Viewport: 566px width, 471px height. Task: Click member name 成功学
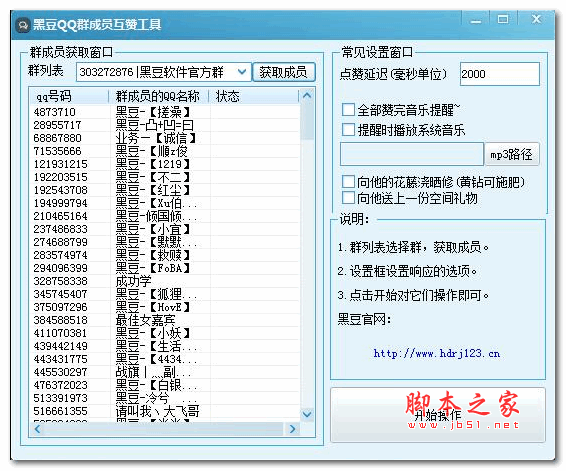(x=134, y=281)
